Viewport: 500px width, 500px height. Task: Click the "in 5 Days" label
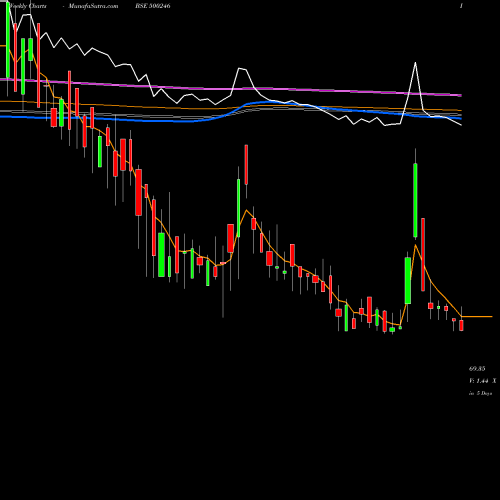pyautogui.click(x=480, y=393)
